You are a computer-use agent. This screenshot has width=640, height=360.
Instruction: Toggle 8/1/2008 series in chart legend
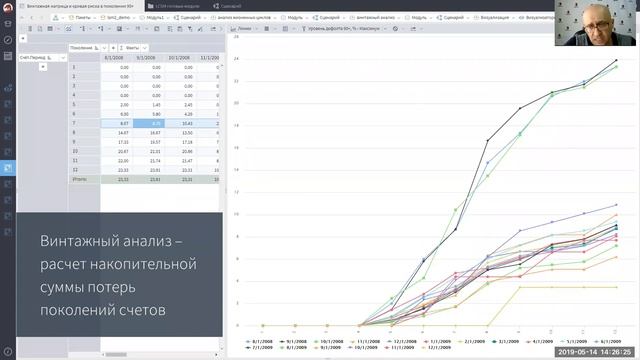(x=259, y=341)
